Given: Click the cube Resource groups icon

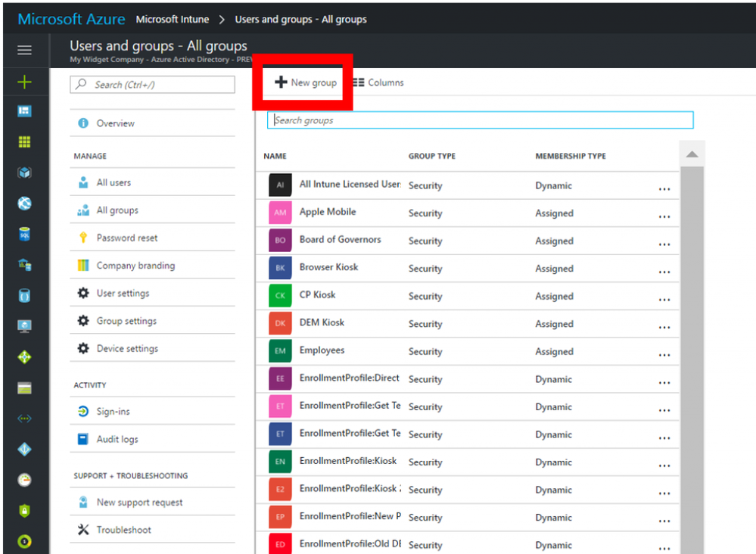Looking at the screenshot, I should (x=24, y=173).
